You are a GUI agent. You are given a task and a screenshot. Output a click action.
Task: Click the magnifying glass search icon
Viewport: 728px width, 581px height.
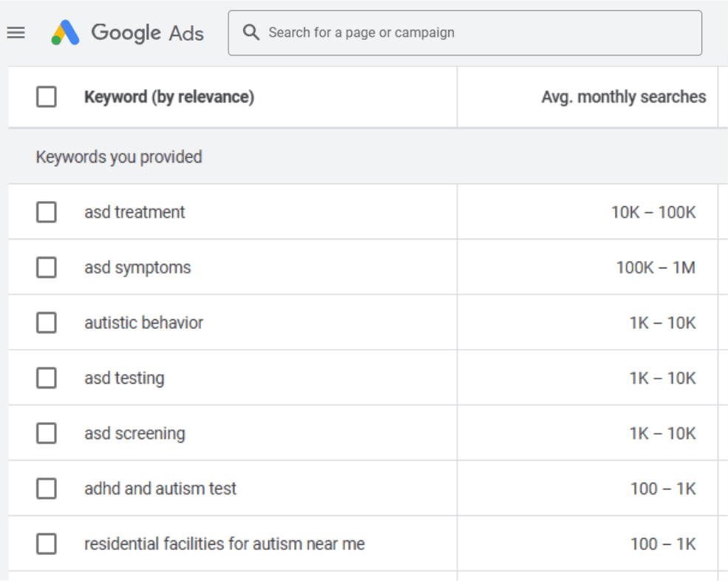coord(251,33)
